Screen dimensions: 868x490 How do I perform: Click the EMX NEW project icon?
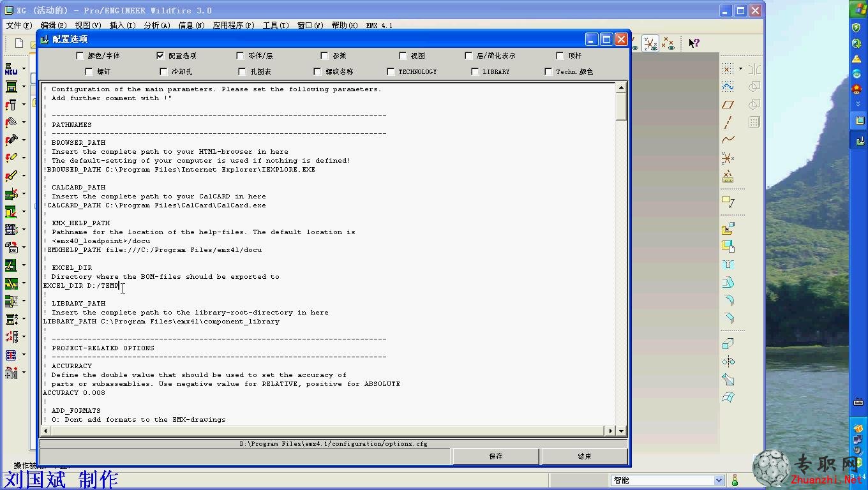[11, 69]
